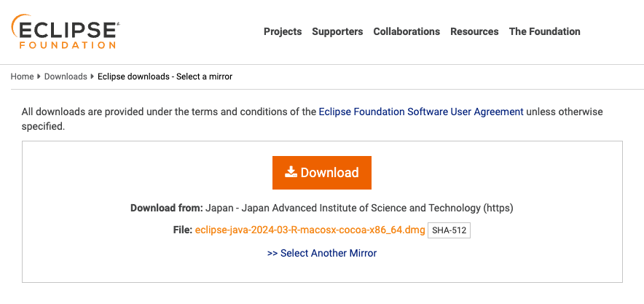Open Eclipse Foundation Software User Agreement link
This screenshot has height=304, width=644.
tap(421, 112)
